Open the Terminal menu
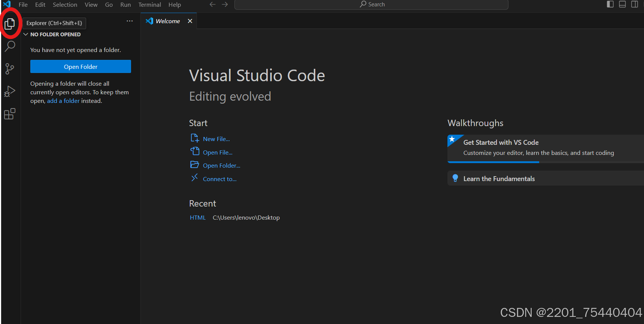This screenshot has height=324, width=644. (x=149, y=4)
